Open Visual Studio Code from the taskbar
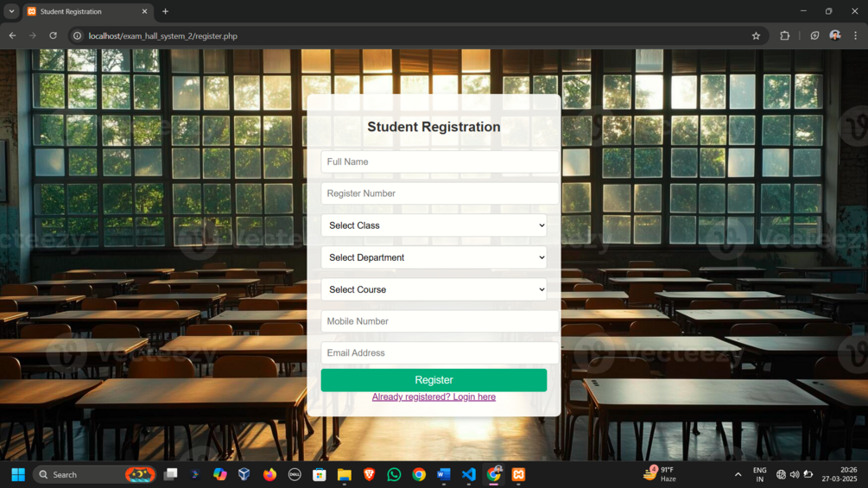Image resolution: width=868 pixels, height=488 pixels. coord(469,475)
